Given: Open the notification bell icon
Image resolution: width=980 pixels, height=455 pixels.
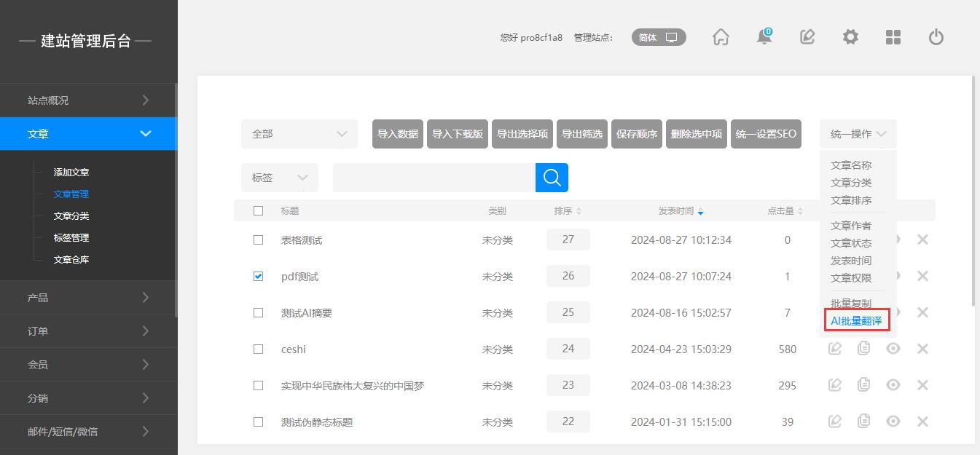Looking at the screenshot, I should click(x=764, y=37).
